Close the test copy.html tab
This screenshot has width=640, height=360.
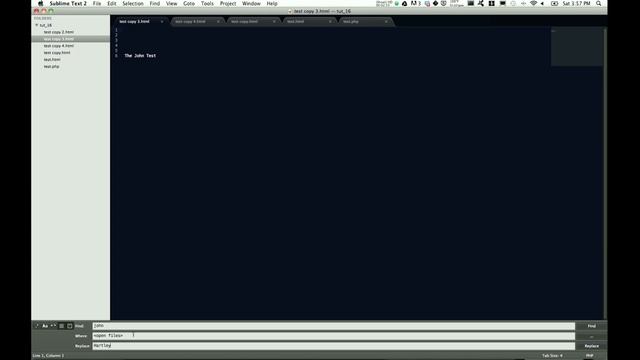click(274, 21)
